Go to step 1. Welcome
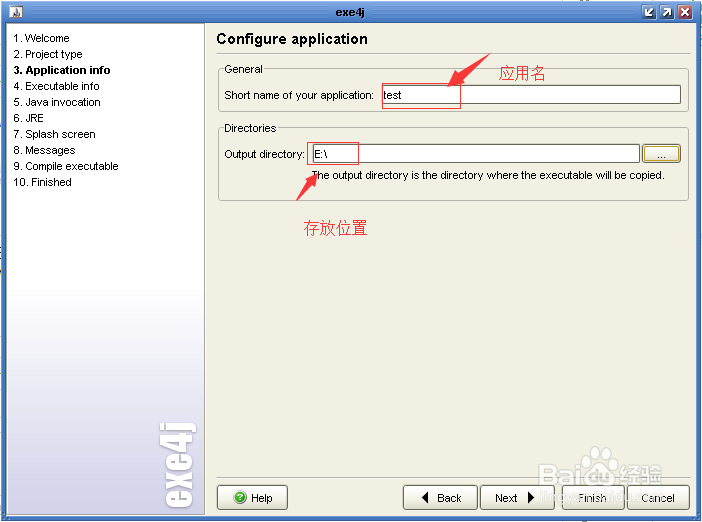Viewport: 702px width, 522px height. (x=41, y=38)
